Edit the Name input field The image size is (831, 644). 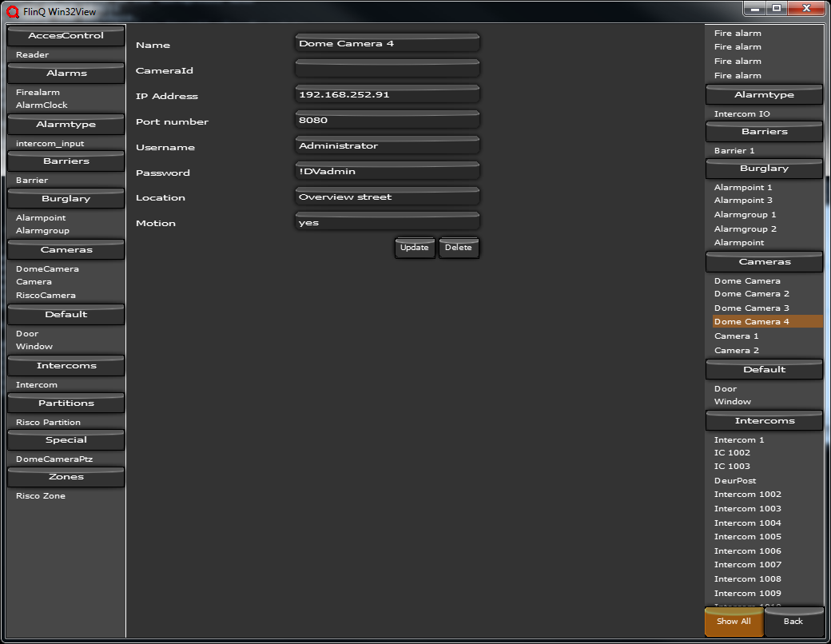click(x=388, y=43)
